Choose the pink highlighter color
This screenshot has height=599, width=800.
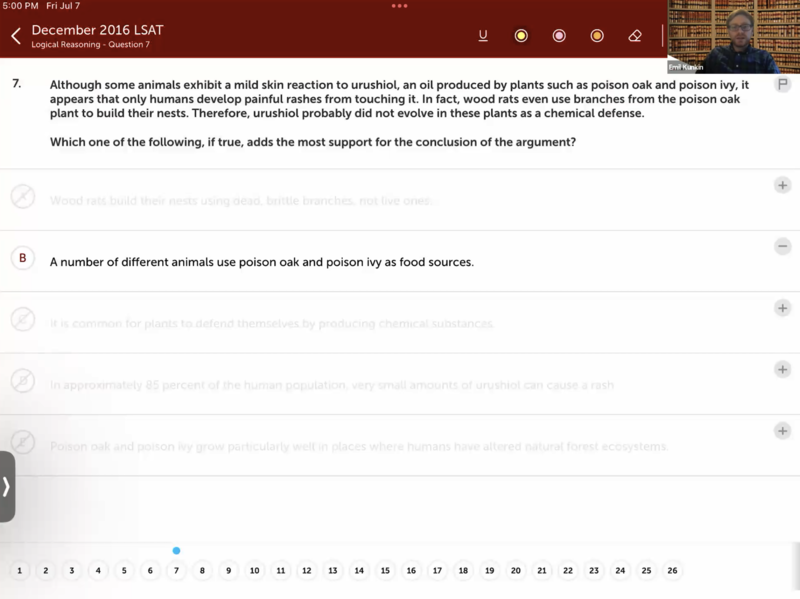(559, 36)
